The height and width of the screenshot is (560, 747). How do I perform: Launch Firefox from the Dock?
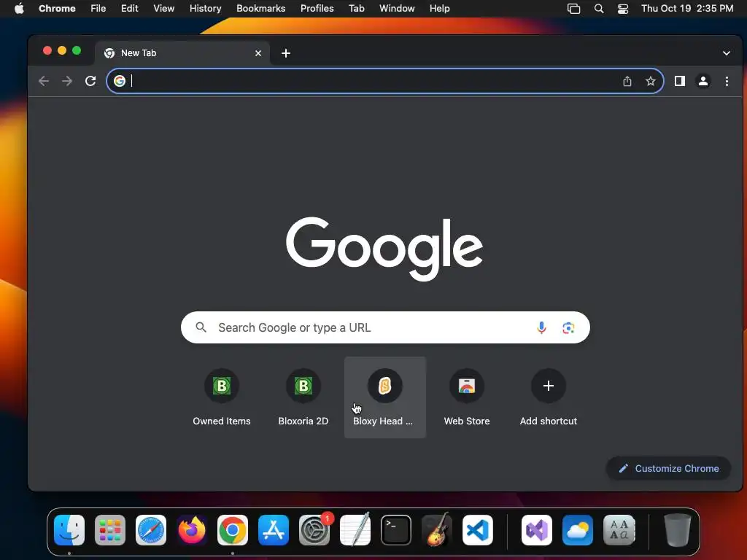pos(192,530)
